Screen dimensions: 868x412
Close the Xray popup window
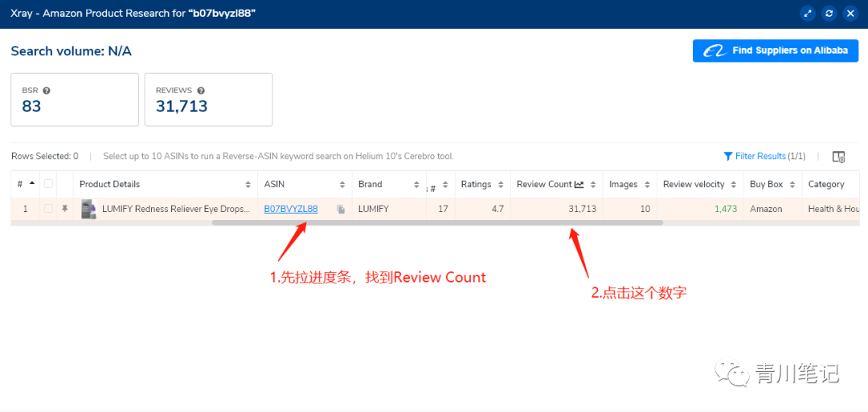(850, 14)
